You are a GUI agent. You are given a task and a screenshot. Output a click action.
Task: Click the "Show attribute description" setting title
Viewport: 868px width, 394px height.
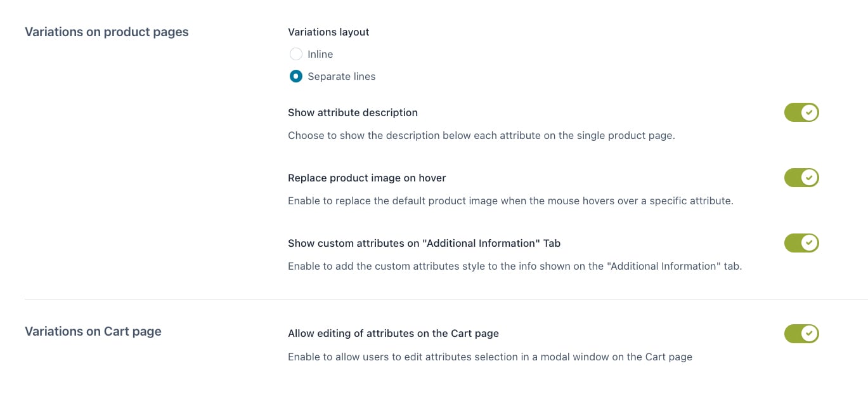click(x=353, y=112)
